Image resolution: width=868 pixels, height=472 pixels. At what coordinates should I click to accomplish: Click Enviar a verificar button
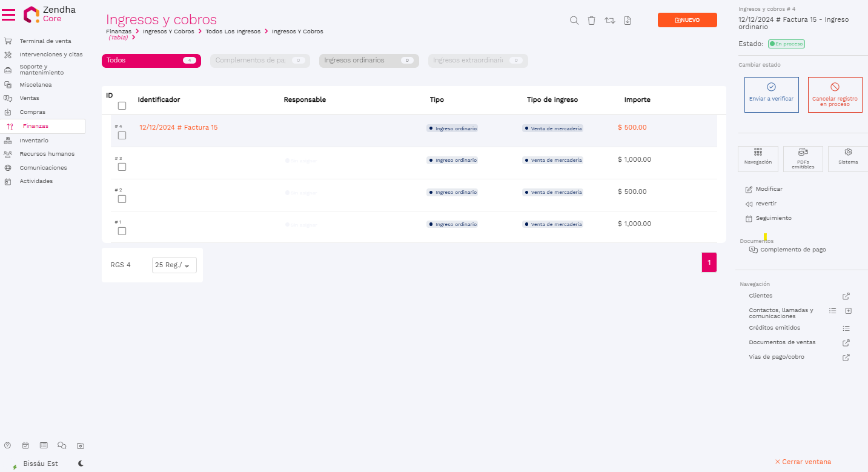coord(771,95)
